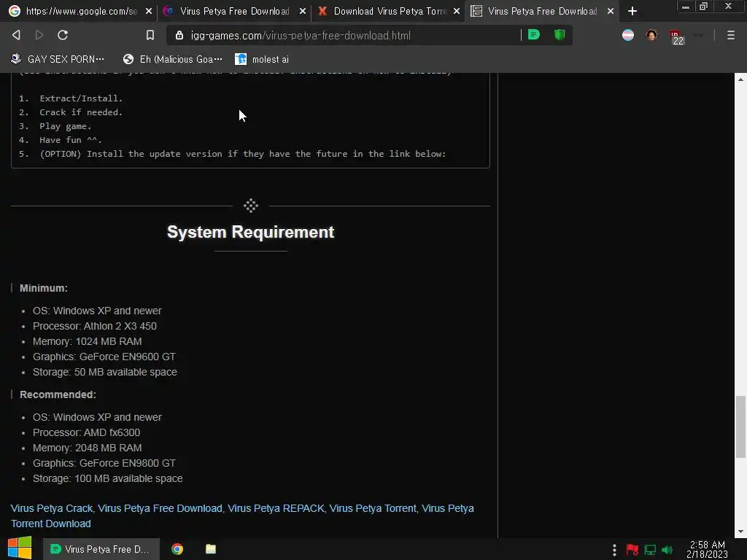Viewport: 747px width, 560px height.
Task: Open the user avatar profile icon
Action: (x=651, y=35)
